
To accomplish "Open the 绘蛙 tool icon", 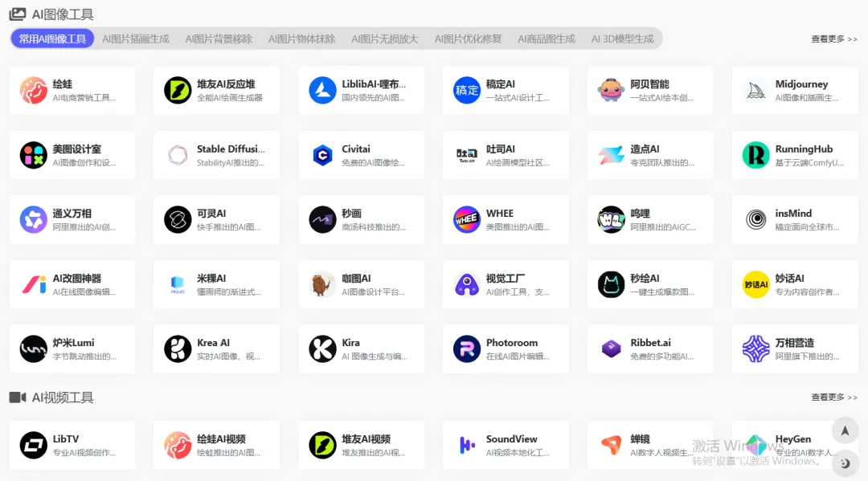I will point(33,90).
